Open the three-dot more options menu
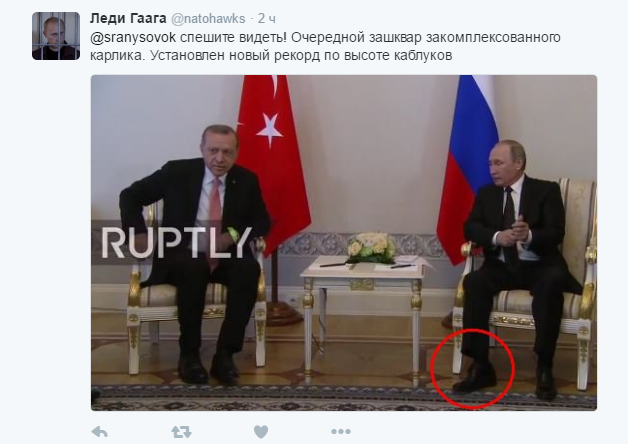This screenshot has width=628, height=444. click(x=341, y=432)
